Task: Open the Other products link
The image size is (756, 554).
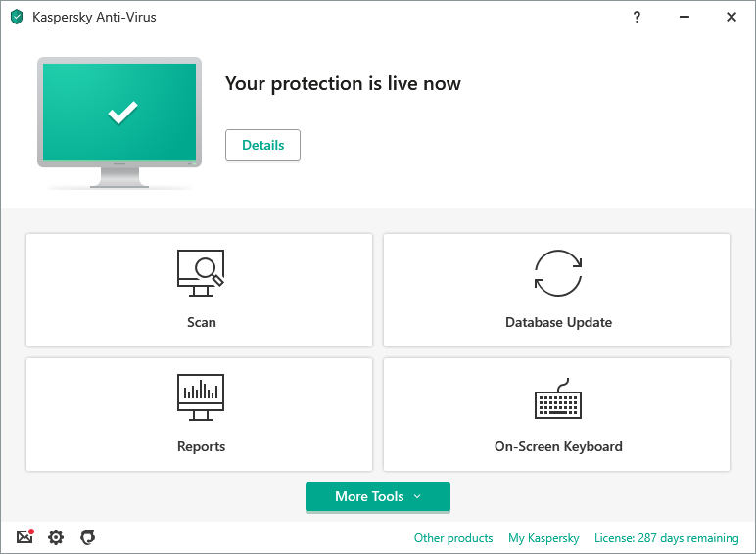Action: point(453,538)
